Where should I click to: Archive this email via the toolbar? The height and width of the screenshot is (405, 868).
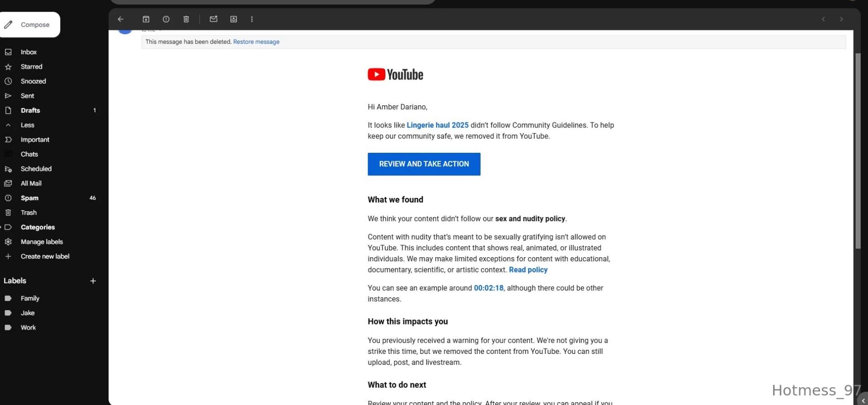[146, 19]
